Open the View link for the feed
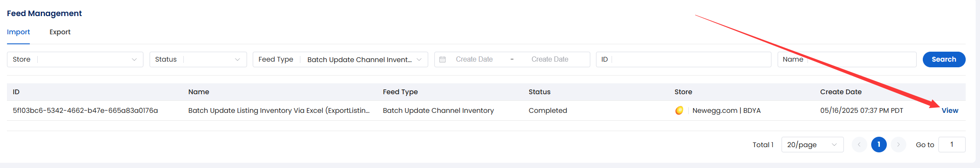The width and height of the screenshot is (980, 168). [x=950, y=111]
